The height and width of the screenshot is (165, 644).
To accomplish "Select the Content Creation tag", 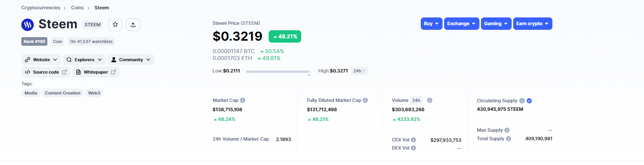I will (62, 93).
